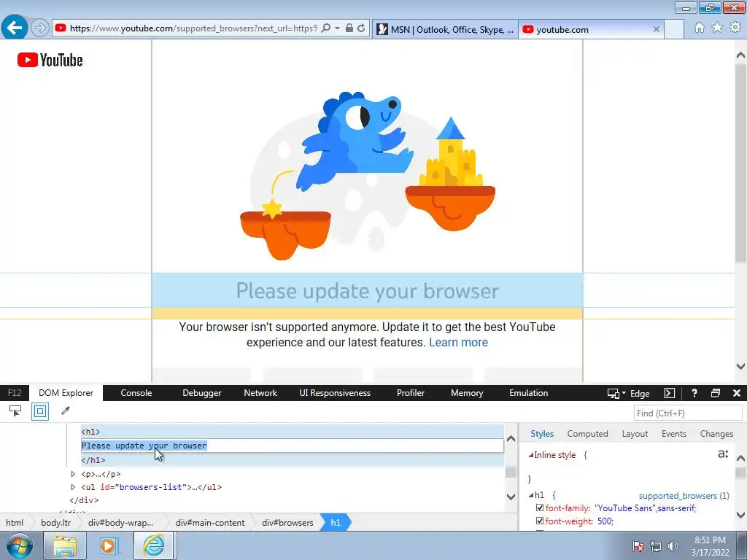This screenshot has height=560, width=747.
Task: Open the Profiler tab
Action: click(x=411, y=393)
